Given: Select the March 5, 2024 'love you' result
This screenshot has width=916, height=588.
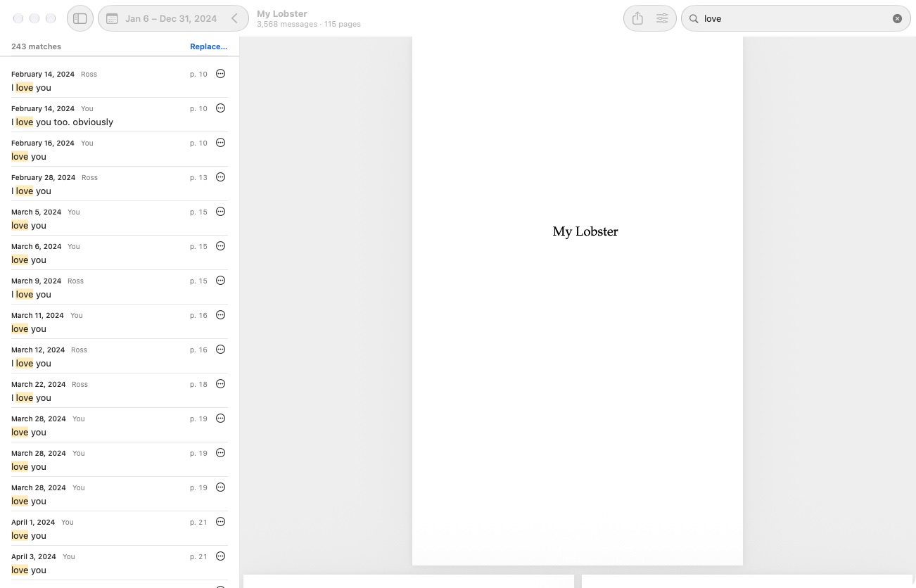Looking at the screenshot, I should [x=120, y=219].
